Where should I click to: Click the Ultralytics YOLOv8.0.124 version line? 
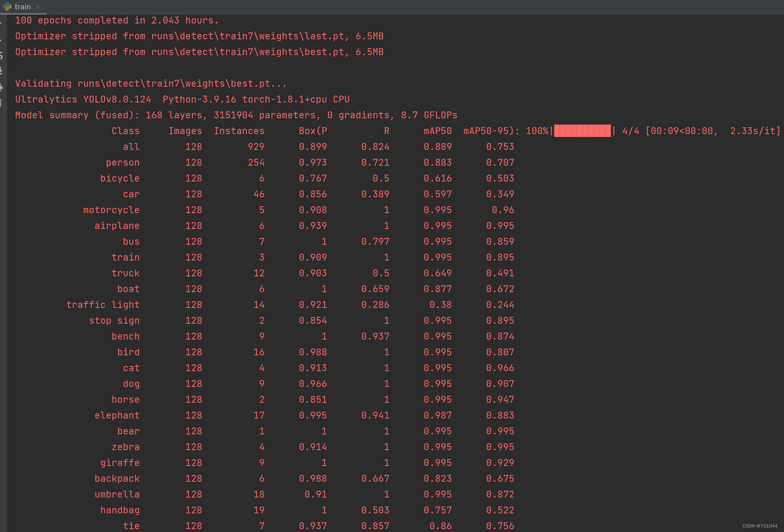pyautogui.click(x=182, y=99)
